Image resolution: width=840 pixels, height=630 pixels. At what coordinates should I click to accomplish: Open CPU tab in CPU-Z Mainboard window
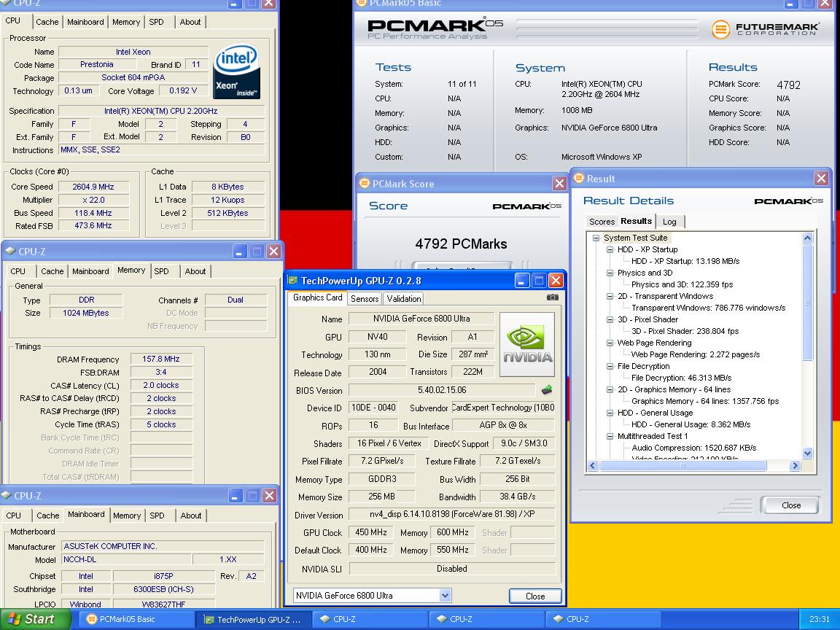pos(13,516)
